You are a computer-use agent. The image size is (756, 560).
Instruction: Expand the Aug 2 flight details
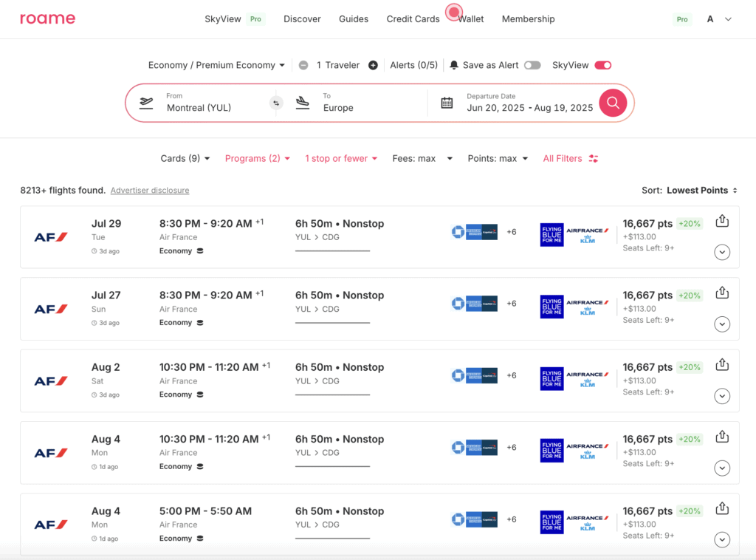click(722, 396)
